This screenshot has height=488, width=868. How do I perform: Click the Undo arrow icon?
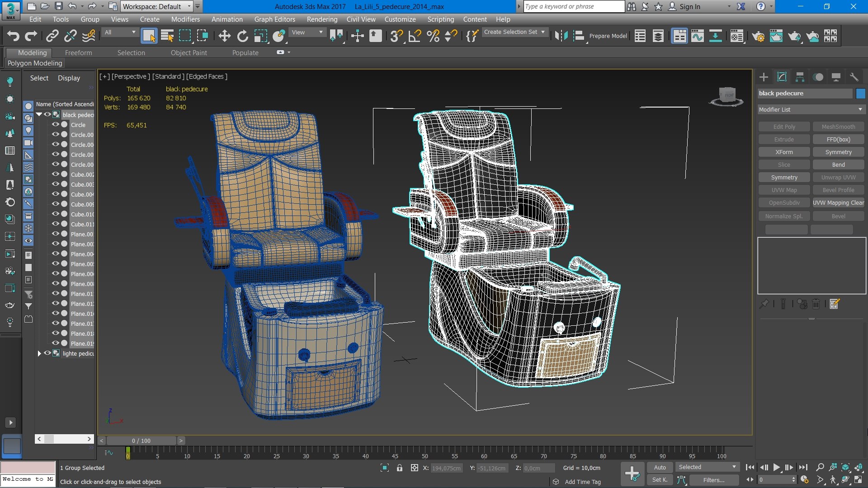click(x=13, y=36)
